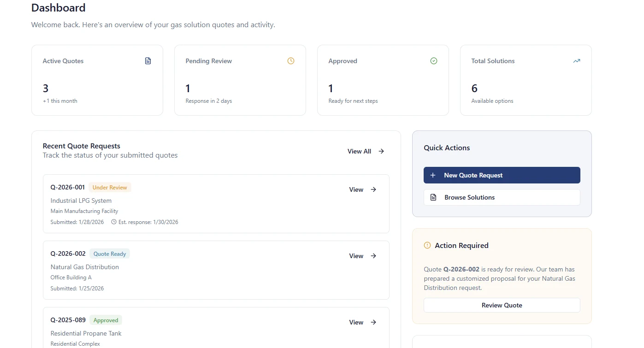Click the document icon on Browse Solutions

(x=433, y=197)
